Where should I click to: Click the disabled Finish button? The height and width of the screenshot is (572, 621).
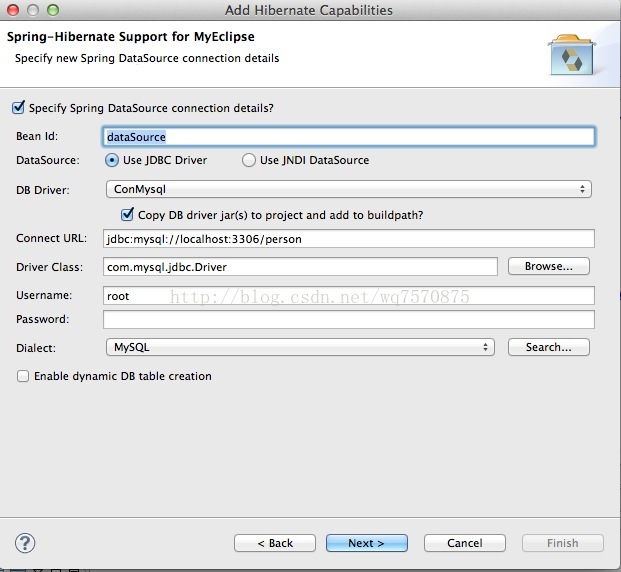pos(563,543)
